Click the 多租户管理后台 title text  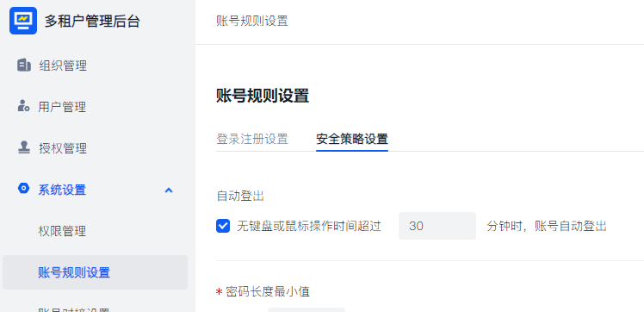[x=92, y=21]
